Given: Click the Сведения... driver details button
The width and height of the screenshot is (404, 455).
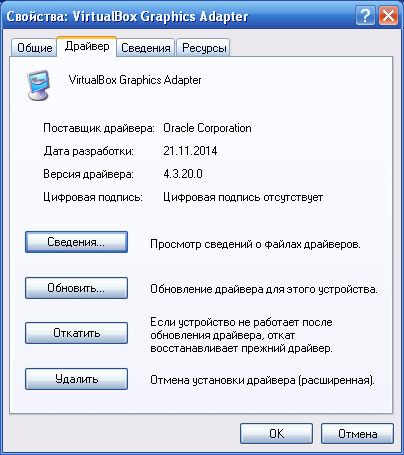Looking at the screenshot, I should (x=76, y=242).
